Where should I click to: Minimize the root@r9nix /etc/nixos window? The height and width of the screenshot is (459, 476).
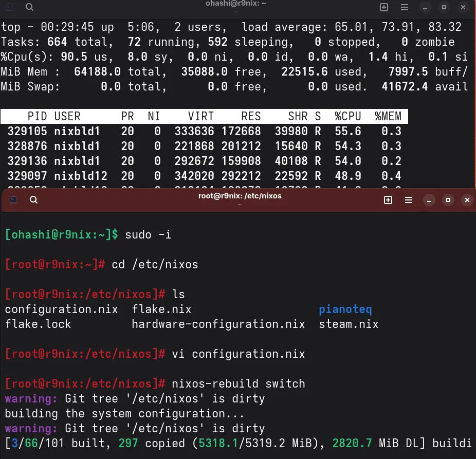[x=429, y=200]
